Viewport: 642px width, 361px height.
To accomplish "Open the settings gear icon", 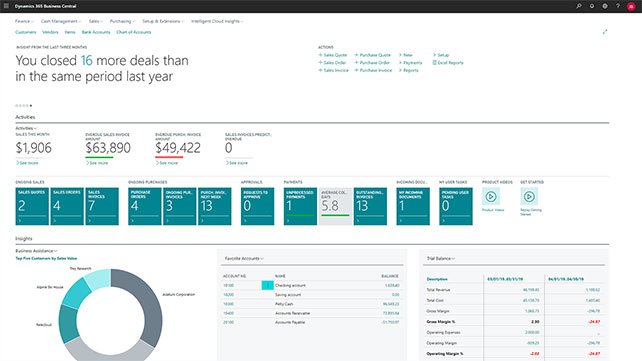I will coord(605,6).
